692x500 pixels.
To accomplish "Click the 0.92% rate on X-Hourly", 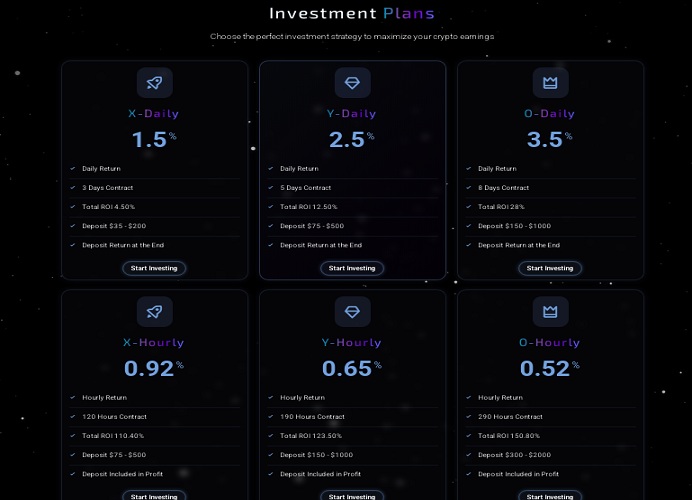I will click(154, 368).
